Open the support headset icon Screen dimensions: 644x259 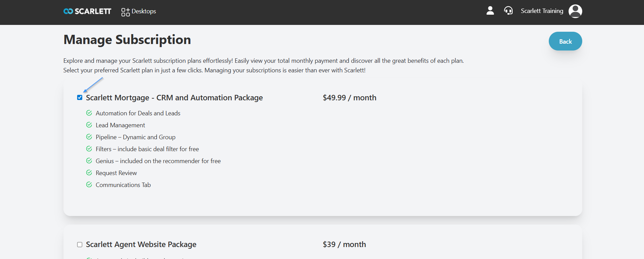[508, 11]
